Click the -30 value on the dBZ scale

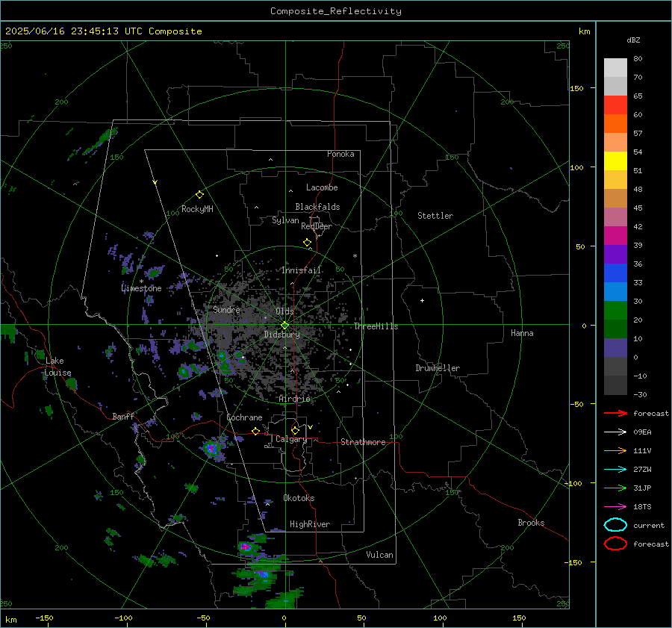click(x=640, y=394)
